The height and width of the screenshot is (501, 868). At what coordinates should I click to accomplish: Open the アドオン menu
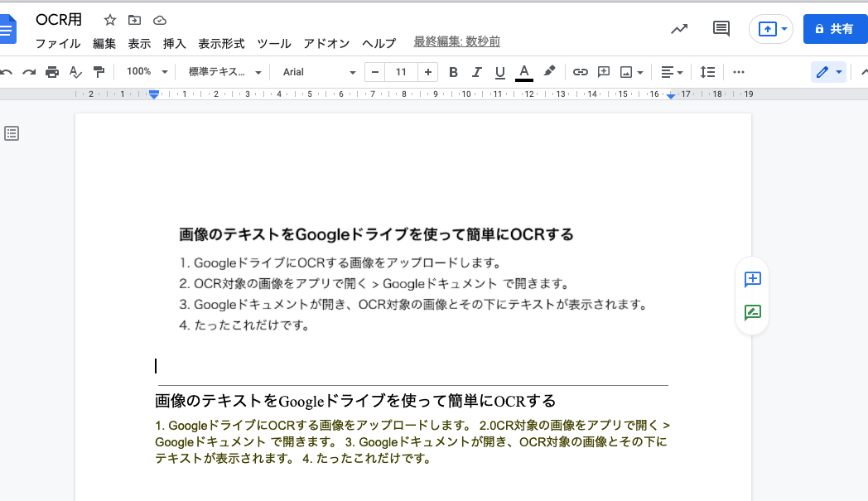click(326, 43)
